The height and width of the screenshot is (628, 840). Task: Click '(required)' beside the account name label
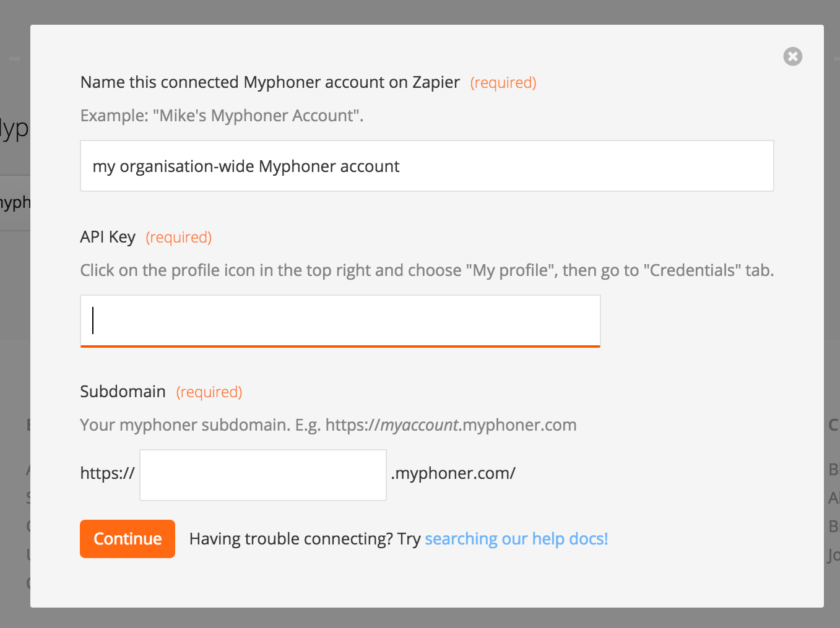pos(503,82)
